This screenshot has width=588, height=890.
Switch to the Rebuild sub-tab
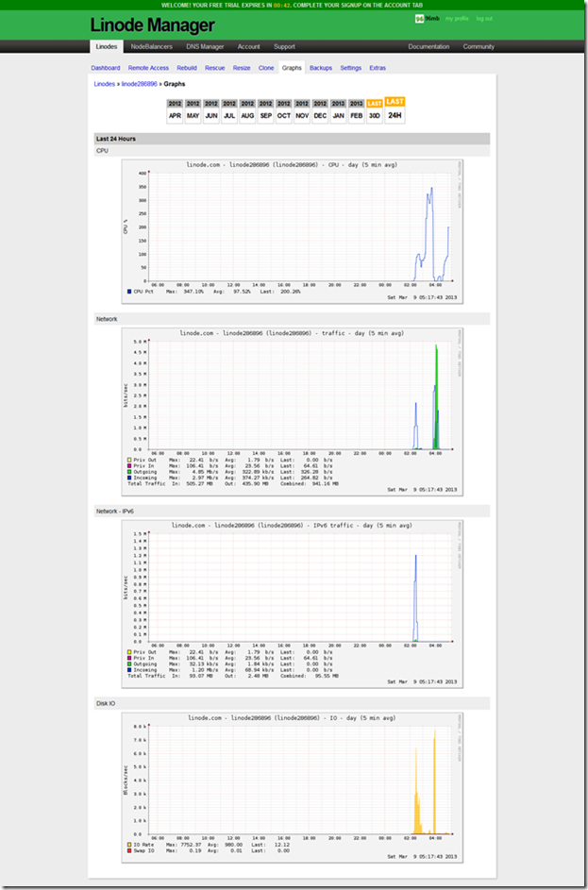(187, 68)
